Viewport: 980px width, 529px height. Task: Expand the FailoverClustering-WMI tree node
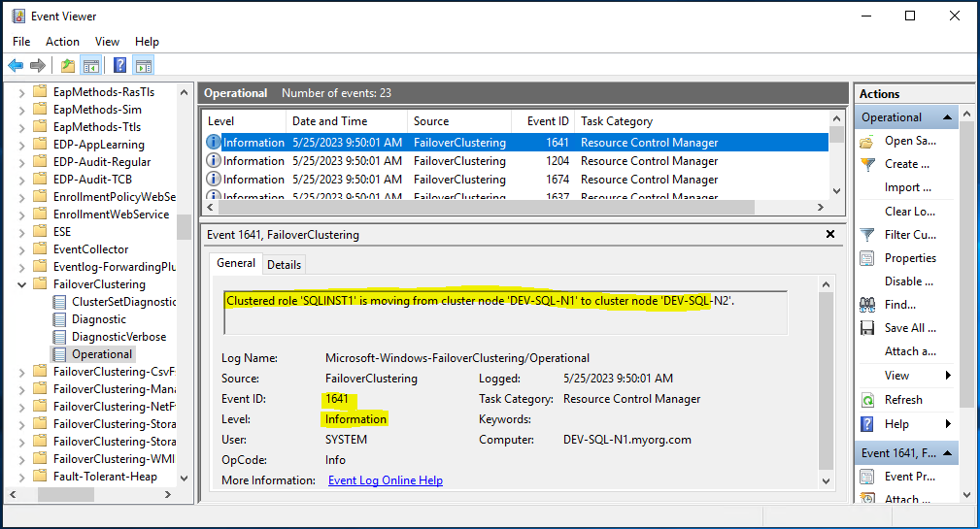tap(22, 459)
